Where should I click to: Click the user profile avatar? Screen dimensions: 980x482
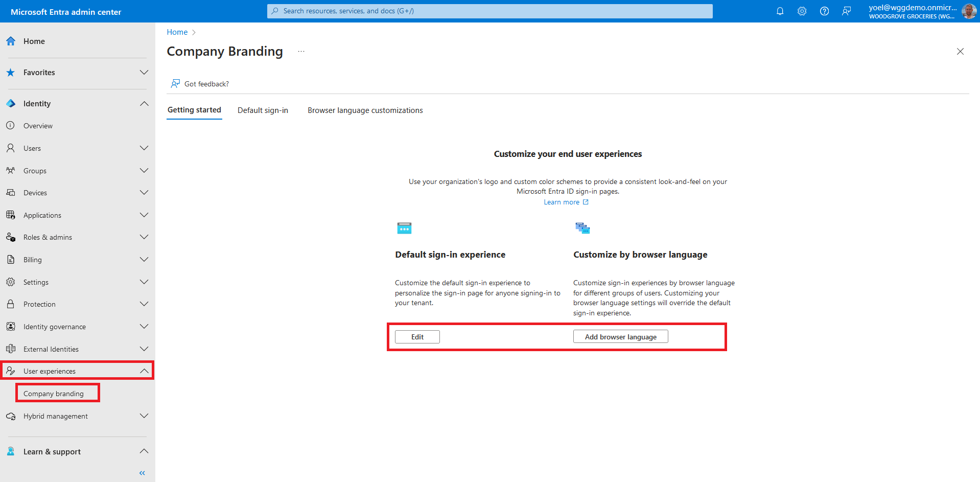(x=968, y=11)
